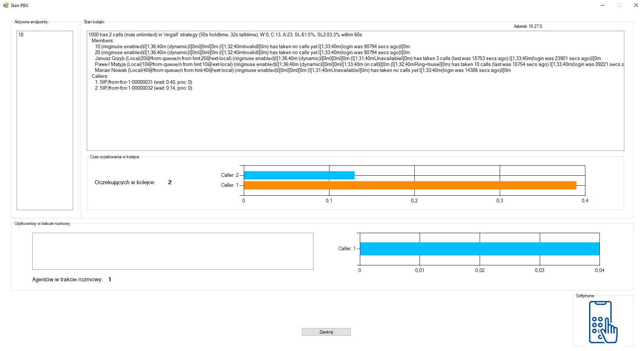
Task: Minimize the Stan PBX window
Action: 602,5
